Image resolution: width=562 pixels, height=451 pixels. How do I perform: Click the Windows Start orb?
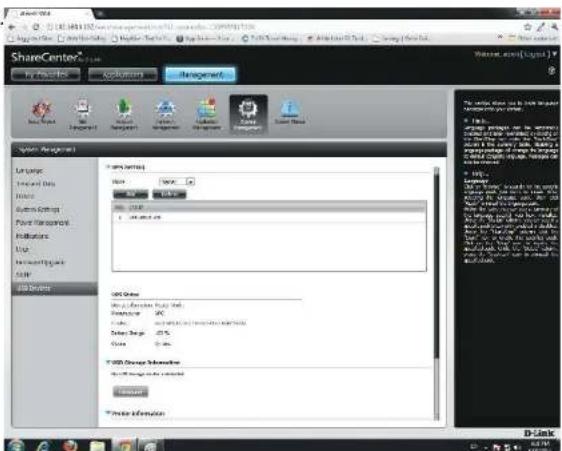[x=15, y=445]
